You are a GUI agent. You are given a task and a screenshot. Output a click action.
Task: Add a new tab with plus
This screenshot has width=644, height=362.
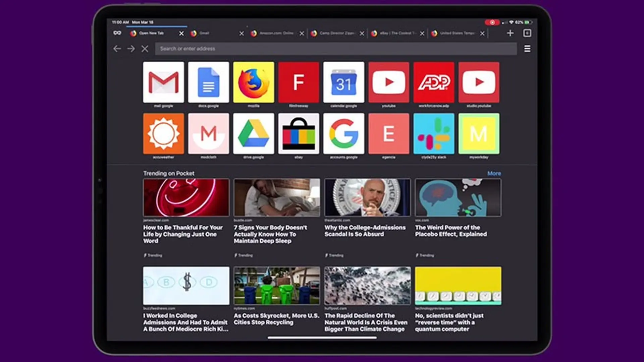tap(510, 33)
